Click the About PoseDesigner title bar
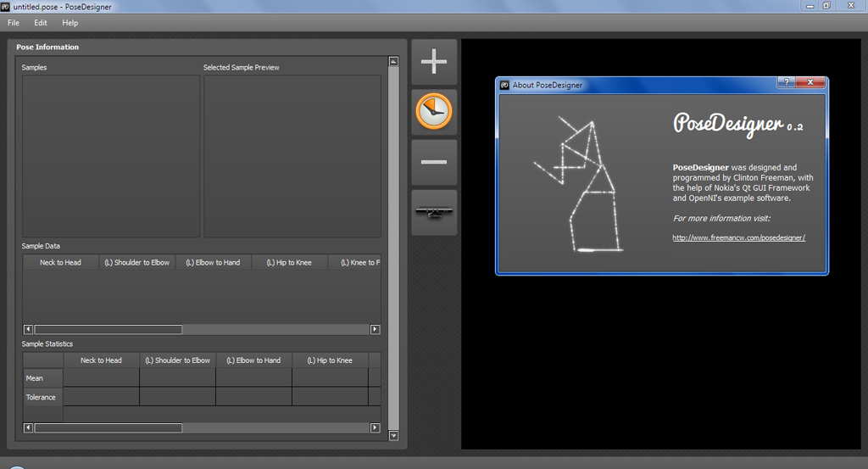The width and height of the screenshot is (868, 469). [637, 85]
